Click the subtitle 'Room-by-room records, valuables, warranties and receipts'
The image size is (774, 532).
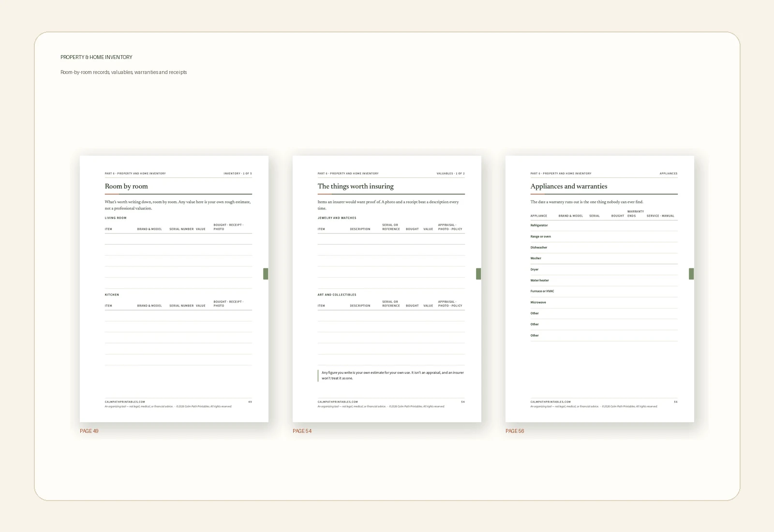(124, 72)
